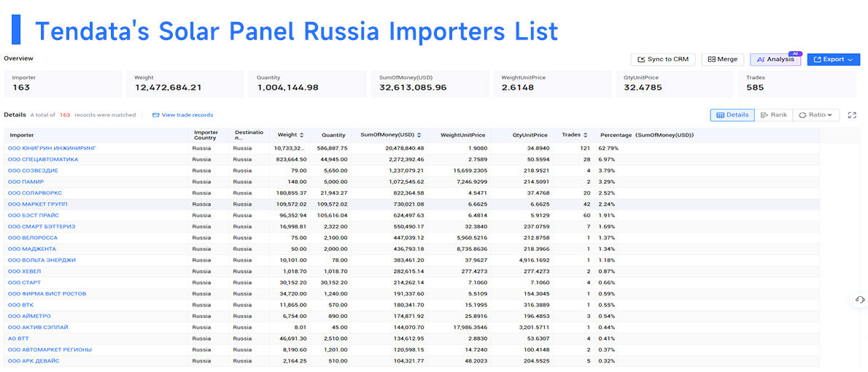The width and height of the screenshot is (868, 372).
Task: Open importer ООО ВОЛЬТА ЭНЕРДЖИ
Action: 42,260
